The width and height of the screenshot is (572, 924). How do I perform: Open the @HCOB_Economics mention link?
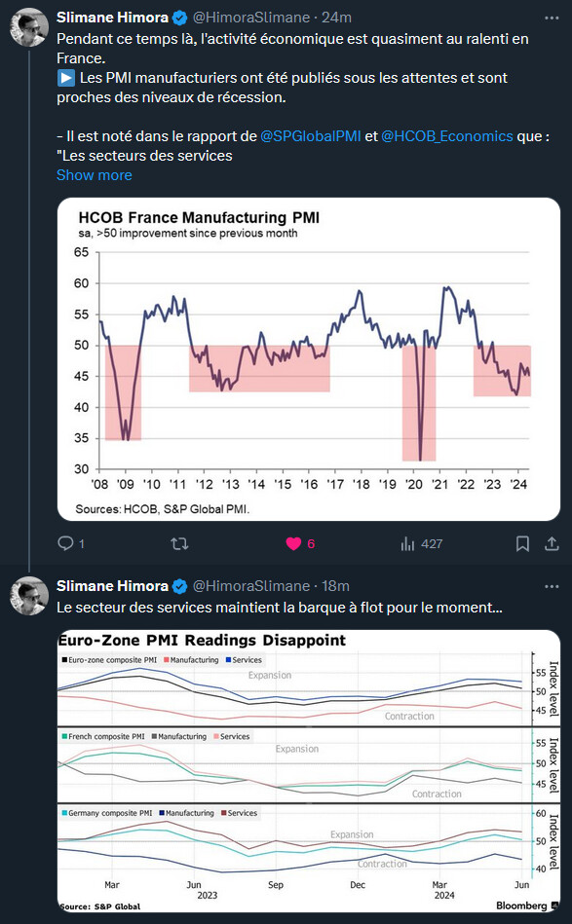pyautogui.click(x=447, y=136)
